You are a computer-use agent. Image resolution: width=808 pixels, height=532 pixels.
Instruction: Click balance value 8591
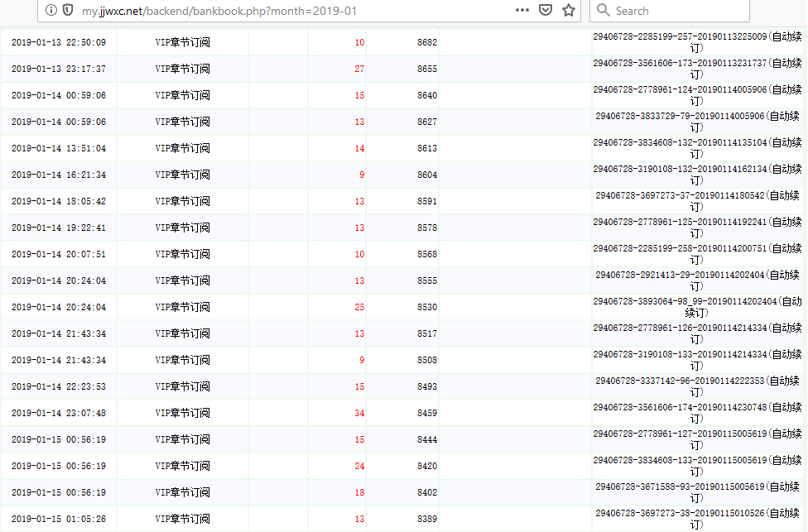(427, 201)
